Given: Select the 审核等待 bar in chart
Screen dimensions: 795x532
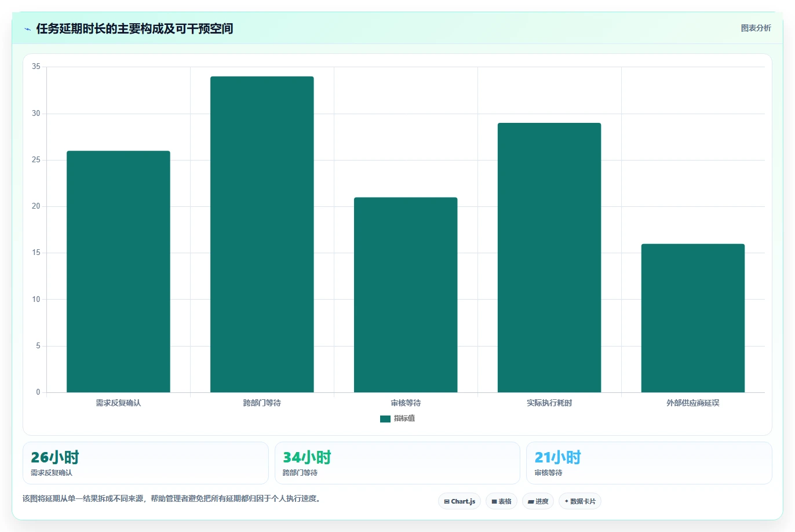Looking at the screenshot, I should tap(406, 295).
